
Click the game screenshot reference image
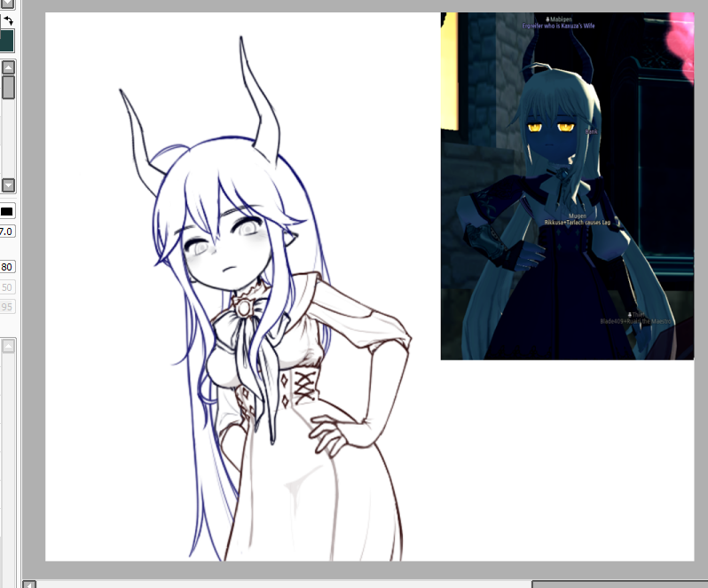click(x=567, y=186)
